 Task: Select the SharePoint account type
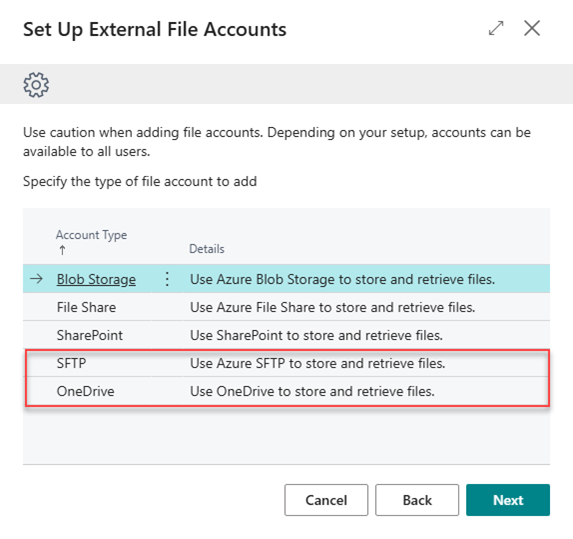click(x=90, y=335)
